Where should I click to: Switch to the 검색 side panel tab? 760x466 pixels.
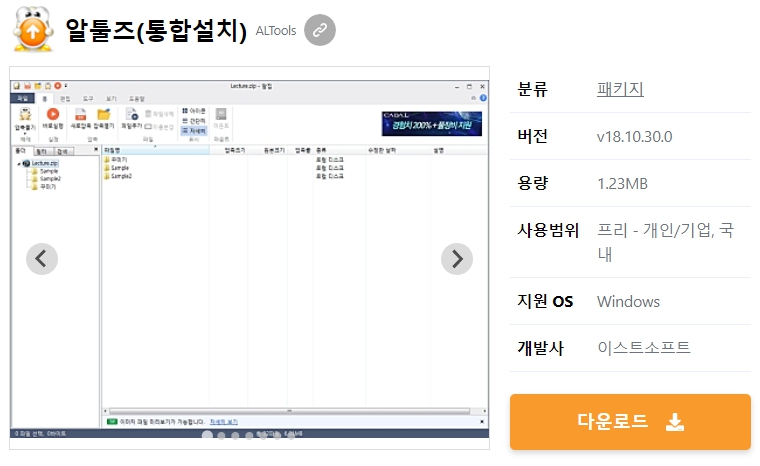click(63, 152)
